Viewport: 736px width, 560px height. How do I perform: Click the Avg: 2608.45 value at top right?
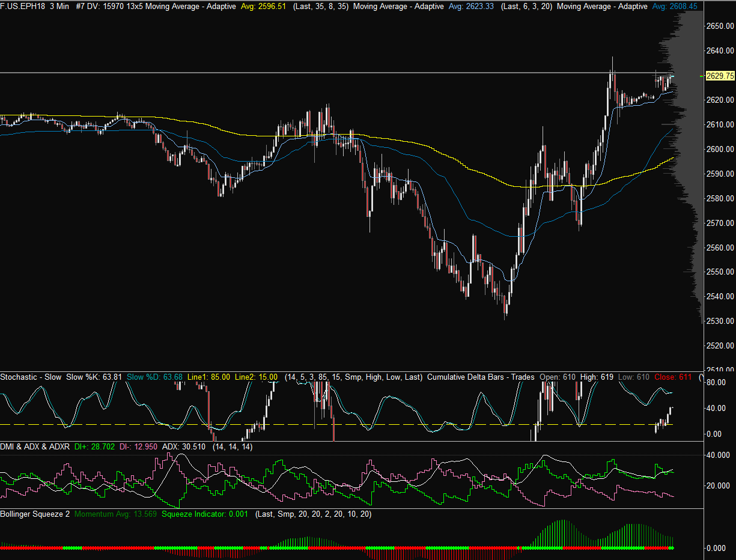pos(675,6)
